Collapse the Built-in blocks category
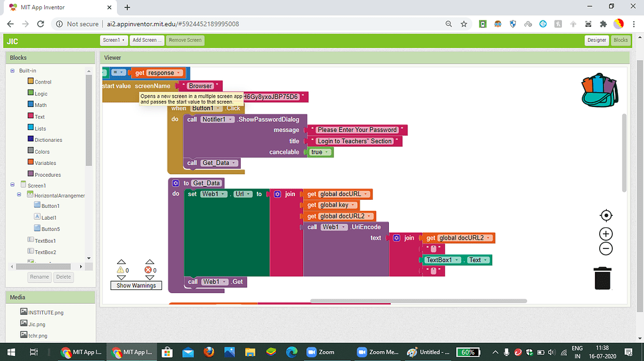This screenshot has height=361, width=644. pos(12,70)
